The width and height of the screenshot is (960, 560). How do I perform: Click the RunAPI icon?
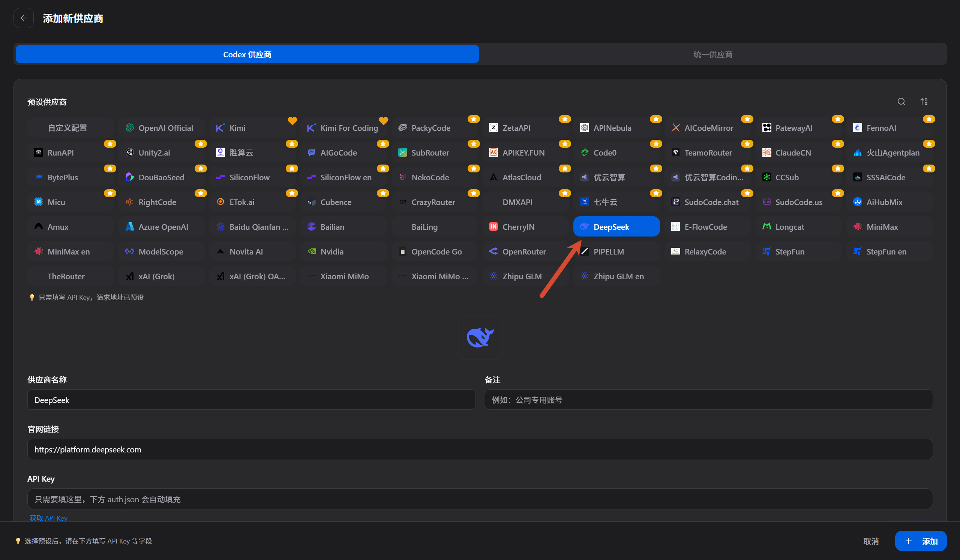tap(39, 153)
